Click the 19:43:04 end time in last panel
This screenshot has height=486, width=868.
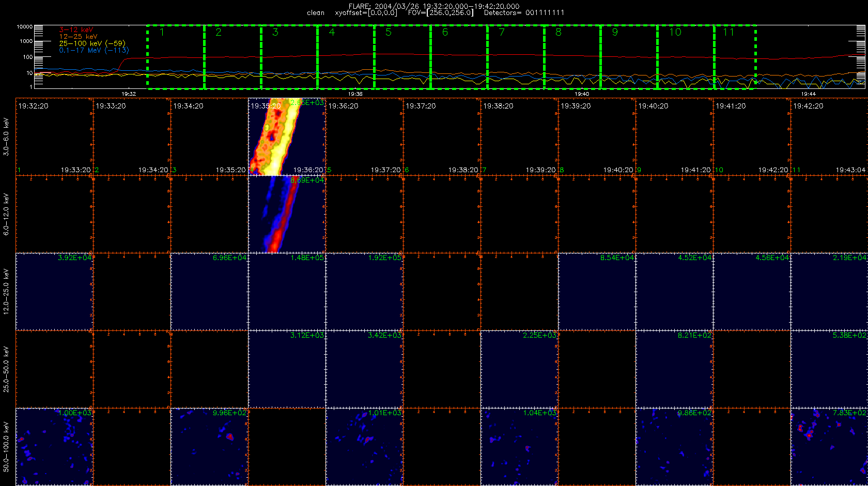click(x=850, y=170)
